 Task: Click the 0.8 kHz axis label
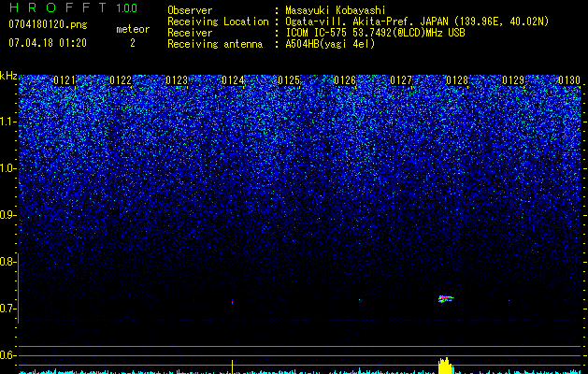7,262
